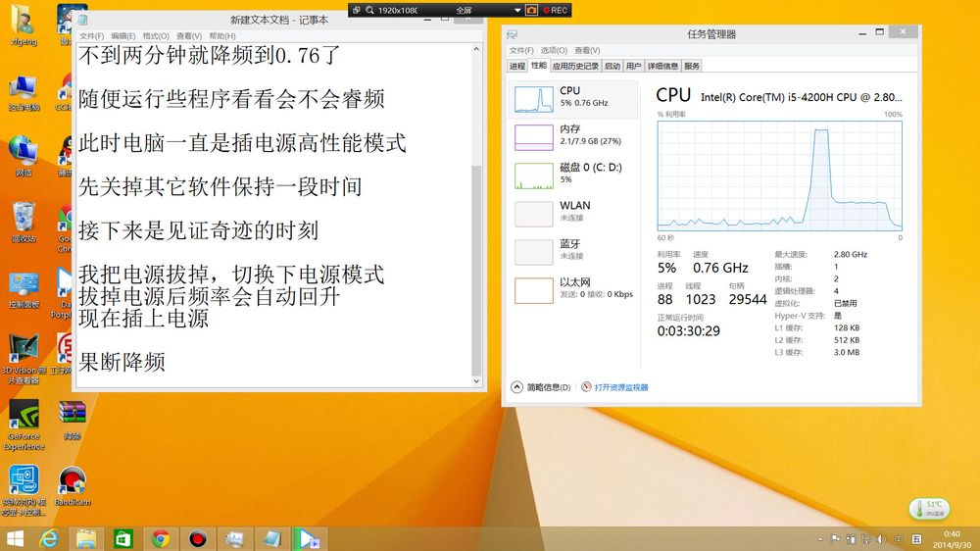
Task: Click the volume speaker tray icon
Action: coord(882,538)
